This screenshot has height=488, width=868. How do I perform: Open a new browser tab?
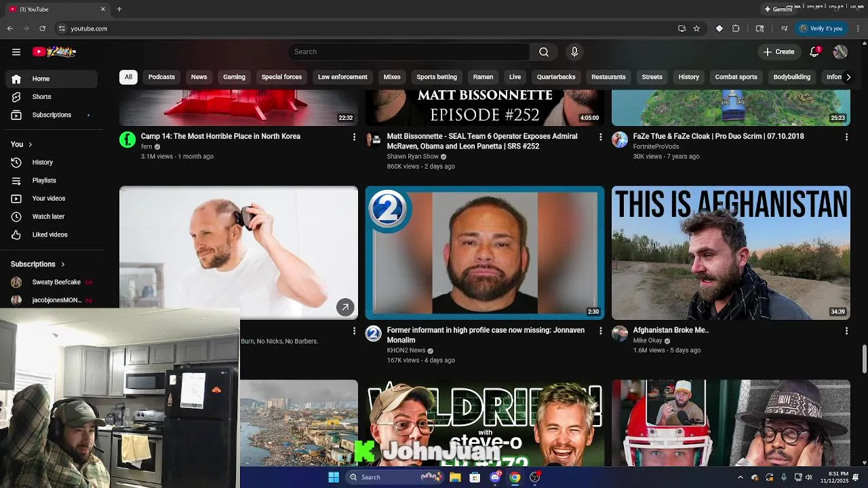(x=119, y=9)
